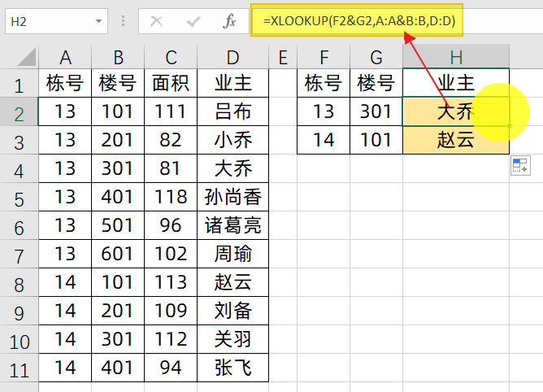The width and height of the screenshot is (543, 392).
Task: Click the Insert Function fx icon
Action: pos(229,21)
